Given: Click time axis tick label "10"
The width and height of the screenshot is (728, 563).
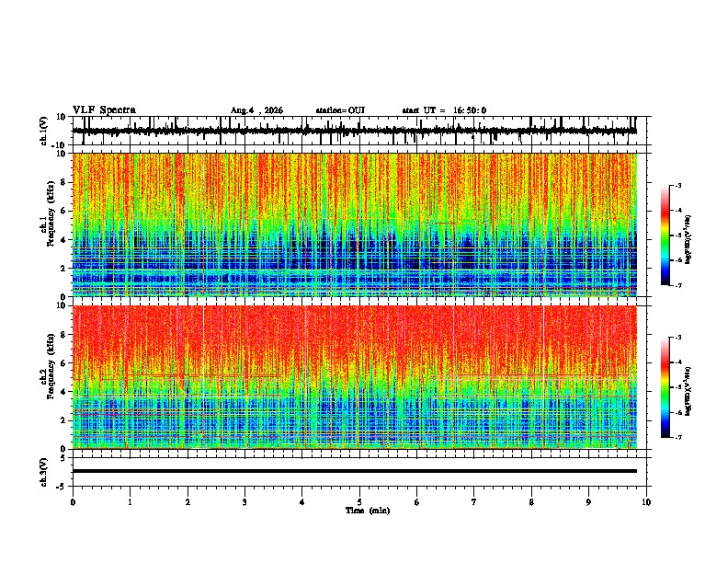Looking at the screenshot, I should pyautogui.click(x=646, y=502).
